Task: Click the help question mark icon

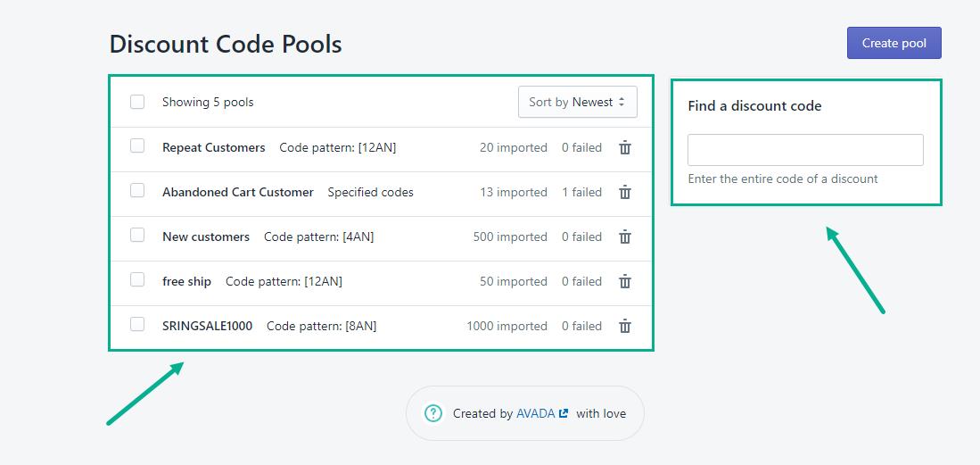Action: [x=433, y=413]
